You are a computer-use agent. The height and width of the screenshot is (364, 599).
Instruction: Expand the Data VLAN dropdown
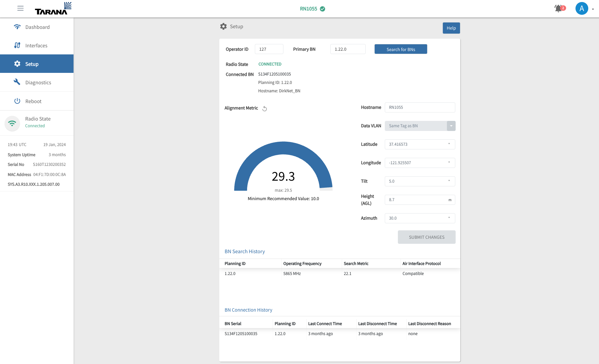(451, 126)
